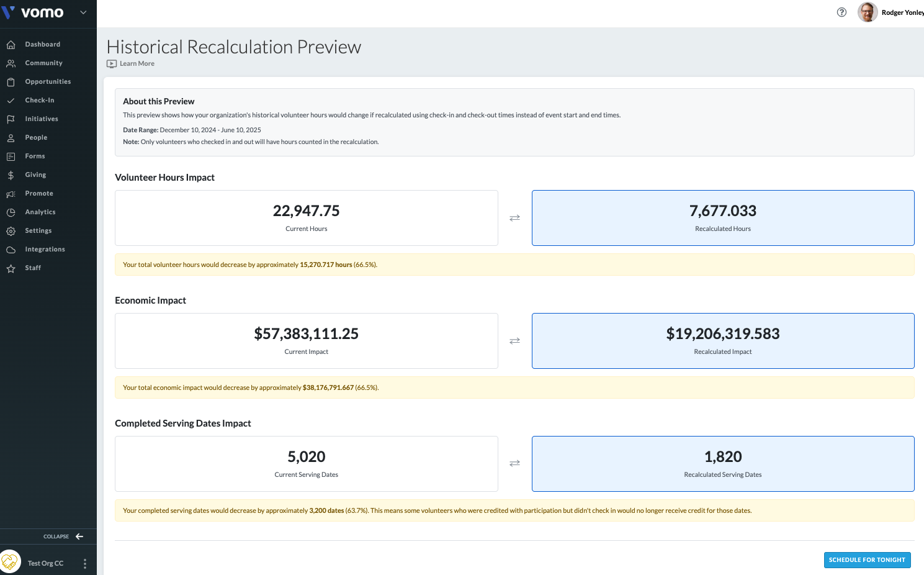Screen dimensions: 924x575
Task: Click the Analytics pie chart icon
Action: point(11,212)
